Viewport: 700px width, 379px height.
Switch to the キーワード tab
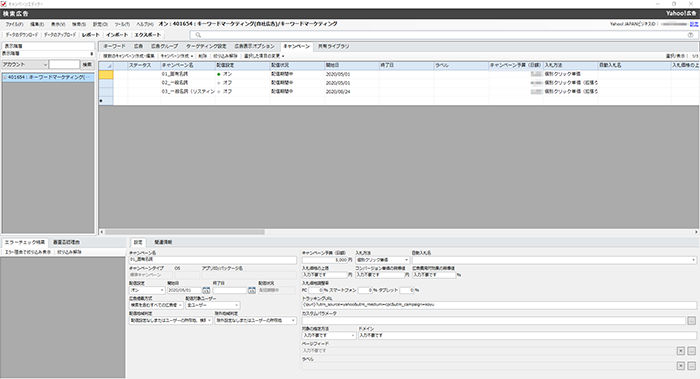click(115, 46)
